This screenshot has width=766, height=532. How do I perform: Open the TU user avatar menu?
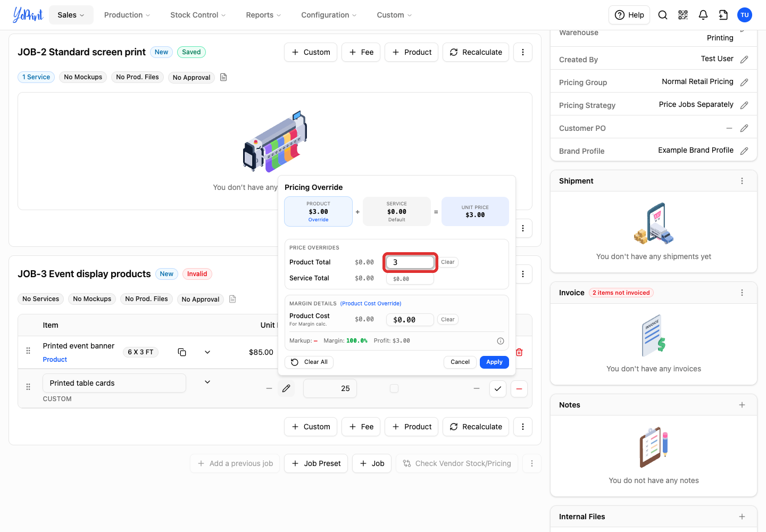[x=745, y=15]
